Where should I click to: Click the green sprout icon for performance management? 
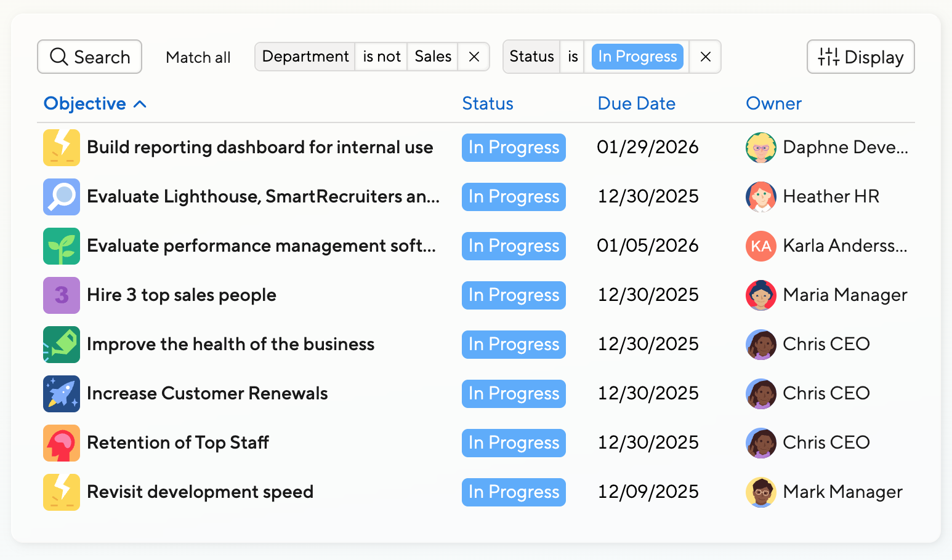[x=62, y=246]
